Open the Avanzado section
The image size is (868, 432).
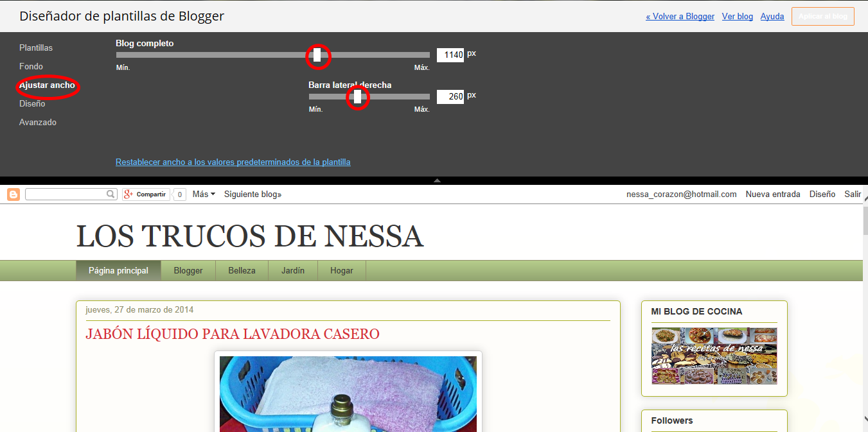(x=38, y=122)
